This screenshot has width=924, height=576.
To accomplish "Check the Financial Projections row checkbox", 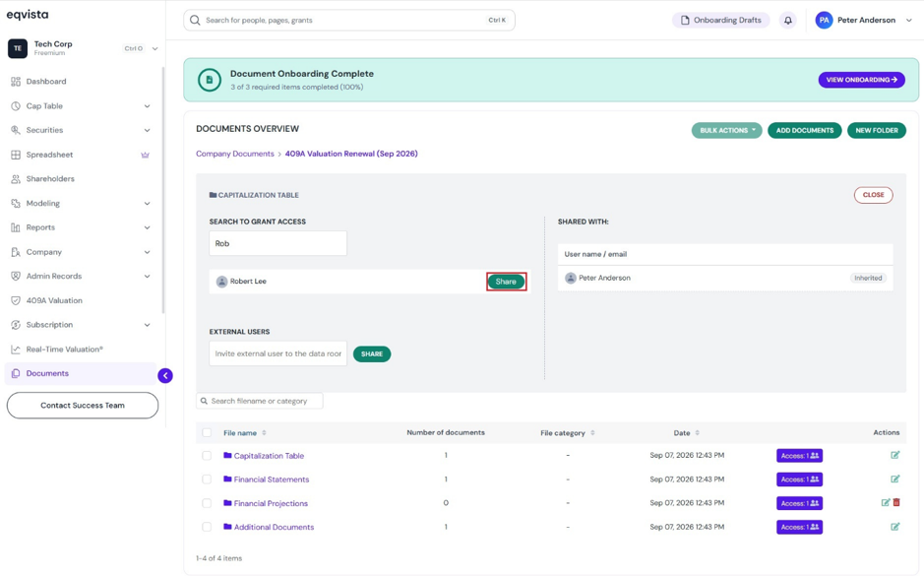I will point(207,503).
